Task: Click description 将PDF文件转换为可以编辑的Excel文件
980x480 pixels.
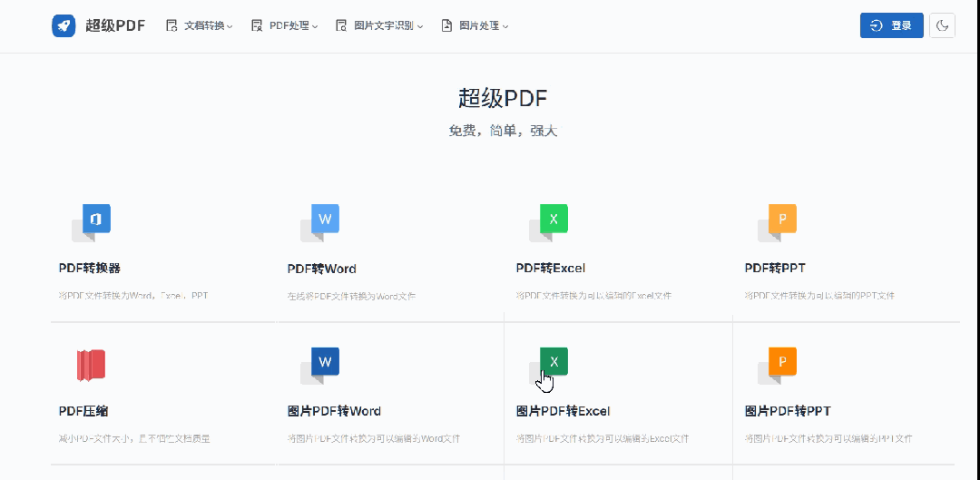Action: coord(593,296)
